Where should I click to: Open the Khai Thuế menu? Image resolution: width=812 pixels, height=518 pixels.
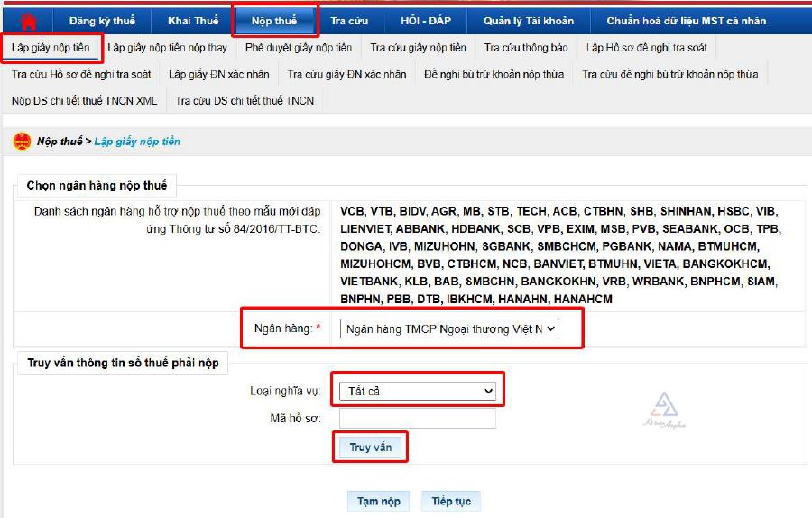coord(193,22)
